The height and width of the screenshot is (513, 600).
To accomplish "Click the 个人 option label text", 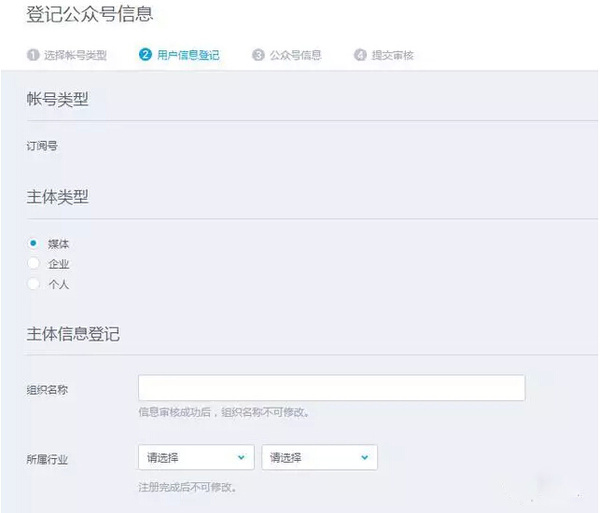I will 59,284.
